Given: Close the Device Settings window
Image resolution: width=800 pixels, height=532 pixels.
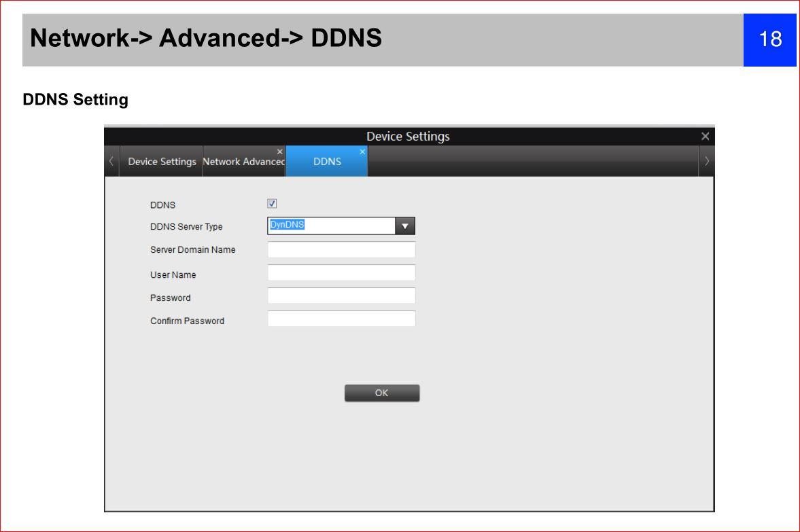Looking at the screenshot, I should click(705, 137).
